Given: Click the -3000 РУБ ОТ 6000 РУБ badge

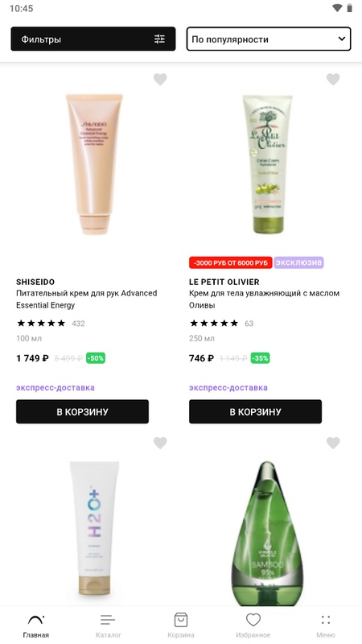Looking at the screenshot, I should coord(231,263).
